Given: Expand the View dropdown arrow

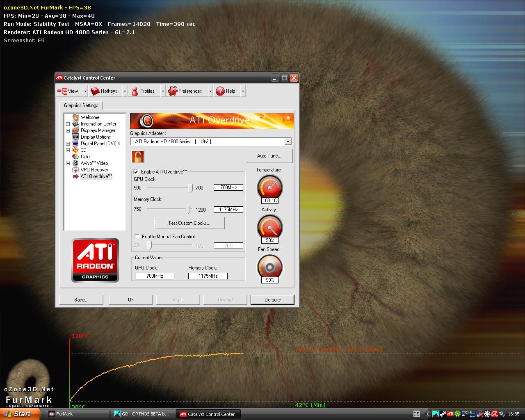Looking at the screenshot, I should point(85,91).
